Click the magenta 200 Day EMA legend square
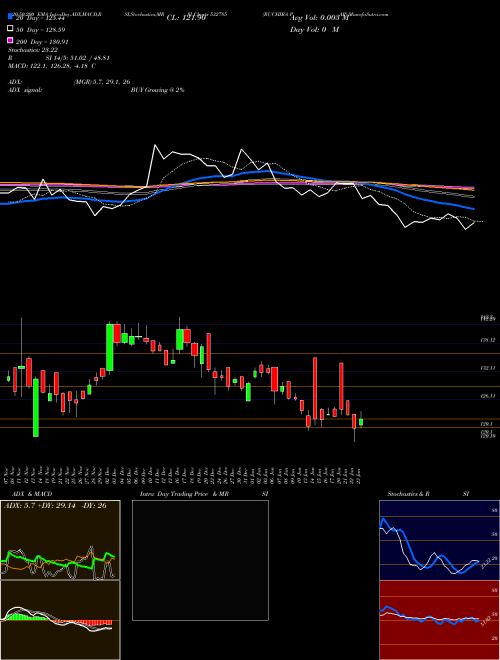This screenshot has height=660, width=500. [x=11, y=40]
